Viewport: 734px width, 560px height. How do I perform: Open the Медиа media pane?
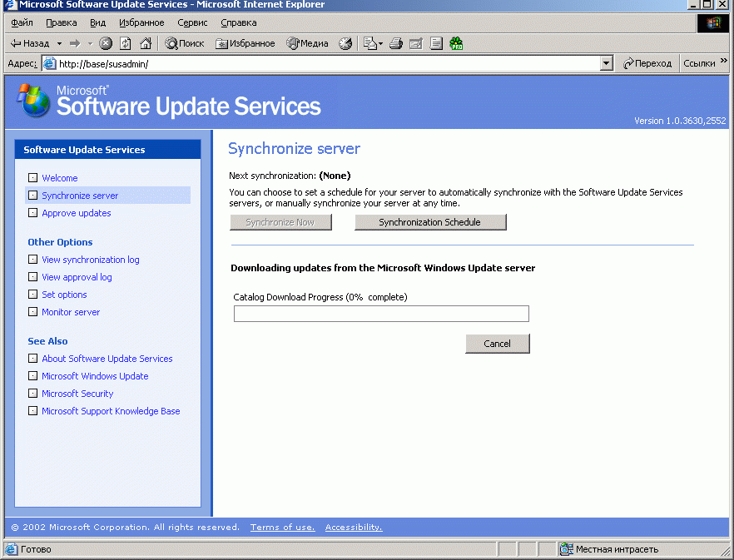[x=307, y=43]
